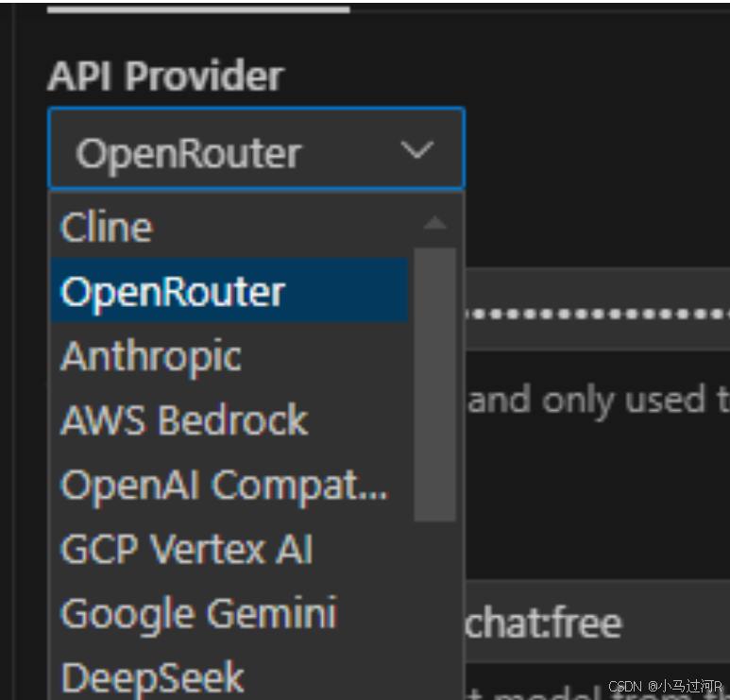Select Google Gemini from the dropdown
This screenshot has width=730, height=700.
(x=229, y=613)
